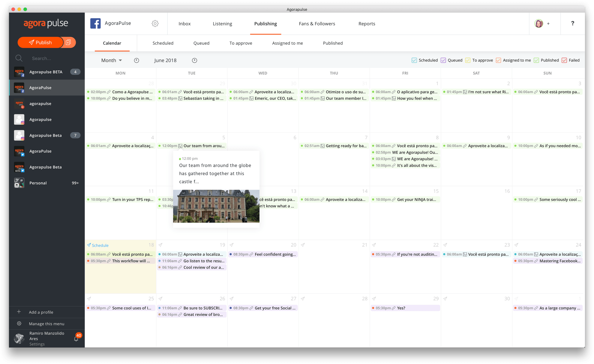Screen dimensions: 594x364
Task: Open the Fans & Followers menu tab
Action: [317, 23]
